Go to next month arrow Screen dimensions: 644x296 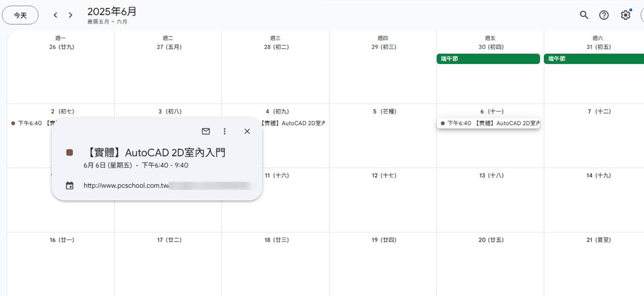coord(71,15)
